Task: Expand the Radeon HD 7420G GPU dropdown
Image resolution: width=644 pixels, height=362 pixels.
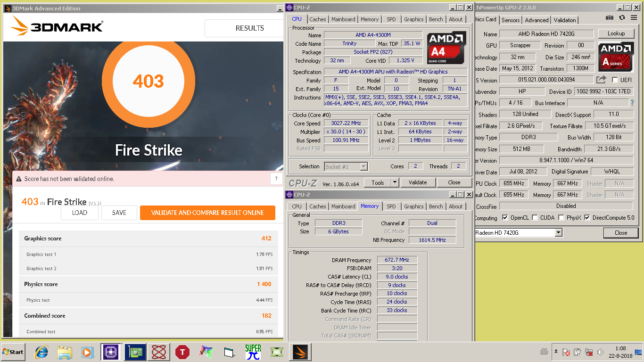Action: pos(558,232)
